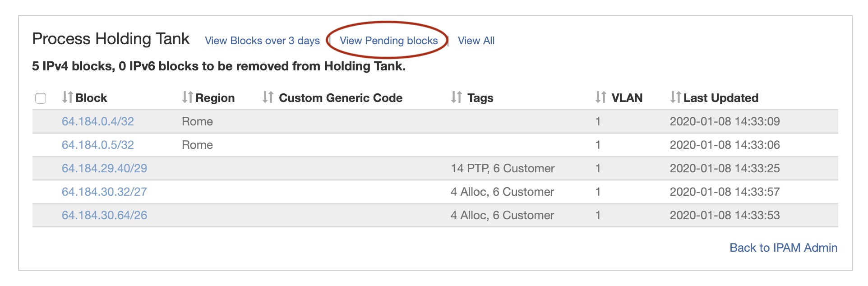Click the Last Updated column header text

pyautogui.click(x=720, y=98)
